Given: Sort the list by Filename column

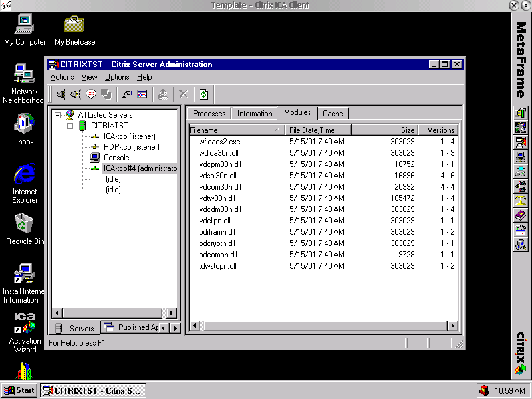Looking at the screenshot, I should coord(237,130).
